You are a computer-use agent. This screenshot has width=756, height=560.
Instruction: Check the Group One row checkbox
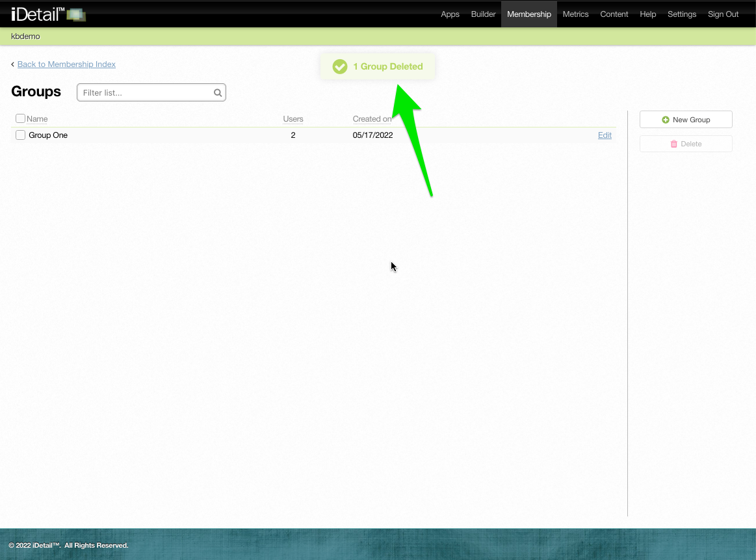point(20,135)
